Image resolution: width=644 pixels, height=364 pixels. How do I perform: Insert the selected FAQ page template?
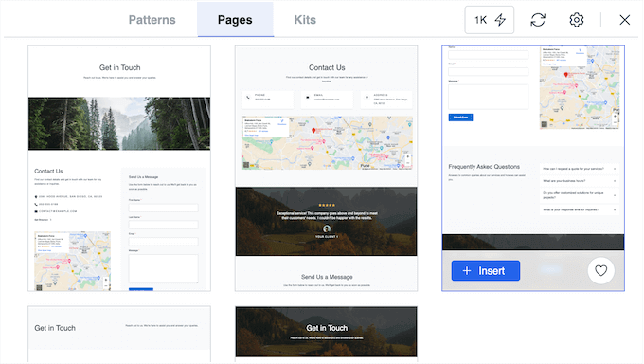[x=486, y=271]
